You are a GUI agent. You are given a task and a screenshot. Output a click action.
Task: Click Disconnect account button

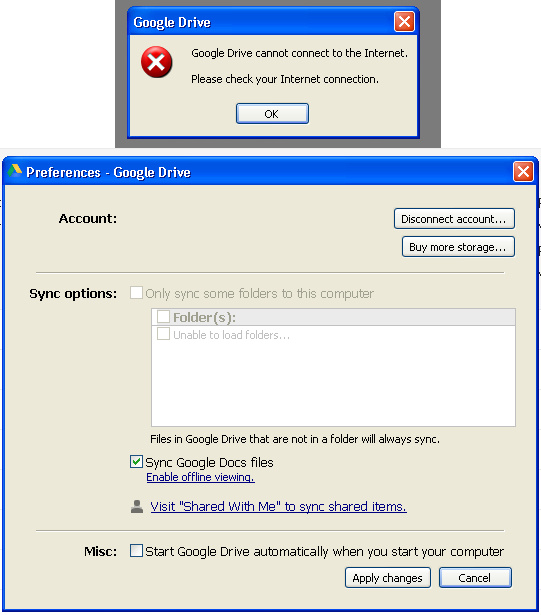pyautogui.click(x=454, y=218)
